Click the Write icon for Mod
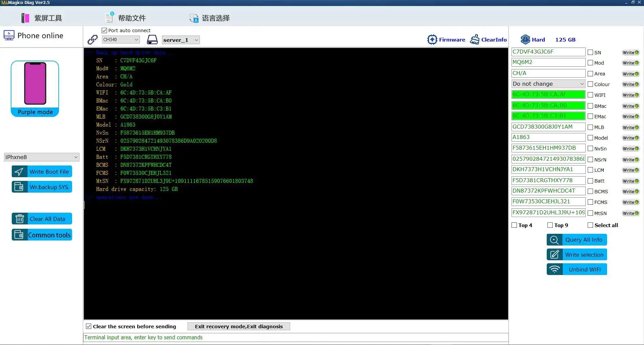The image size is (644, 345). (631, 63)
